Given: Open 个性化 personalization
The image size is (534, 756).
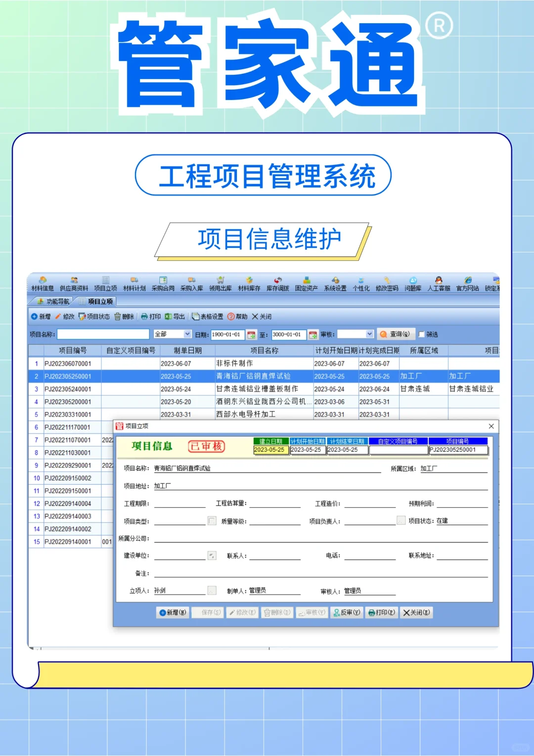Looking at the screenshot, I should 361,284.
